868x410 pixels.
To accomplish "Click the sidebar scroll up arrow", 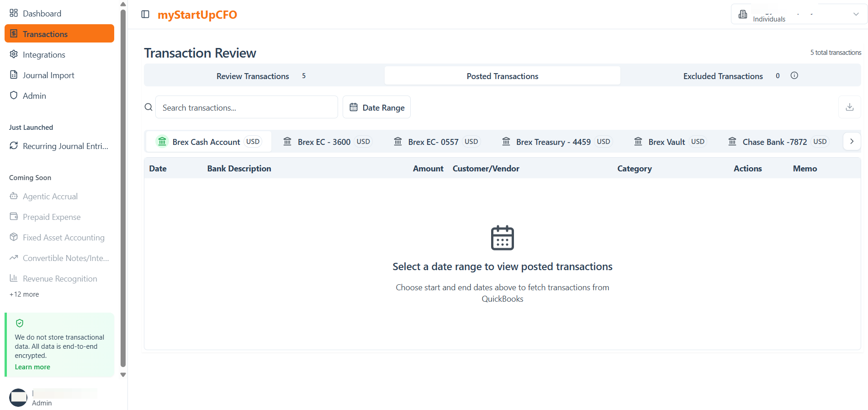I will point(123,4).
